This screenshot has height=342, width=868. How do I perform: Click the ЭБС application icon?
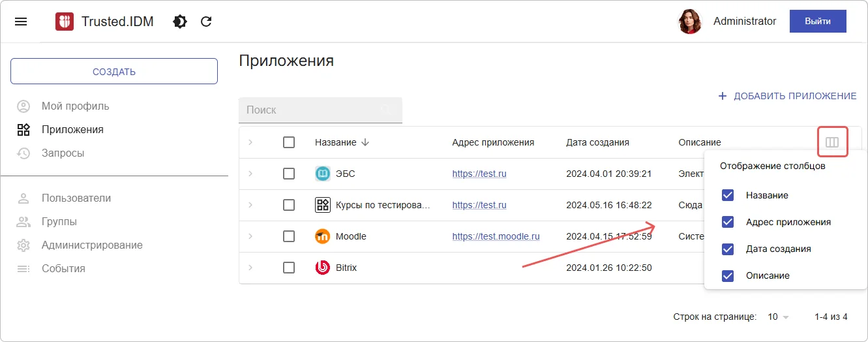pyautogui.click(x=323, y=174)
